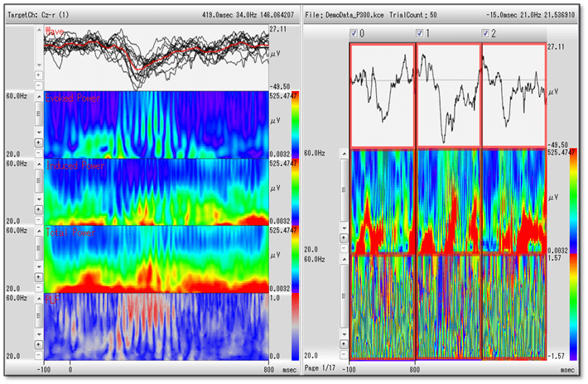Toggle the trial 1 checkbox
The height and width of the screenshot is (384, 588).
pyautogui.click(x=420, y=34)
